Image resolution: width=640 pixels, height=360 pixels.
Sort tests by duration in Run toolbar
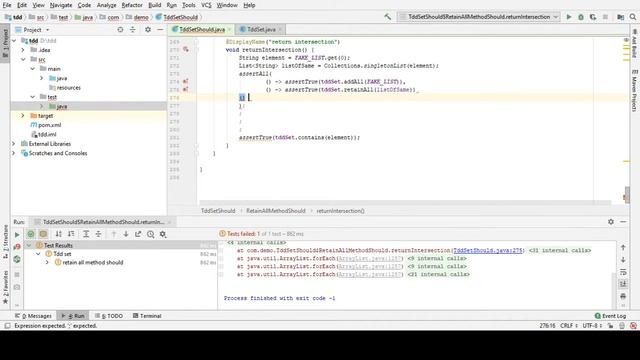coord(71,234)
